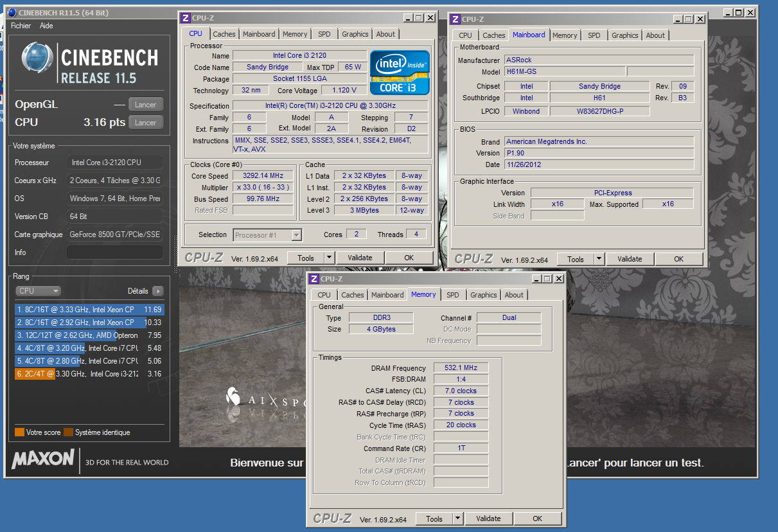Switch to Graphics tab in CPU window
Screen dimensions: 778x532
pyautogui.click(x=355, y=34)
